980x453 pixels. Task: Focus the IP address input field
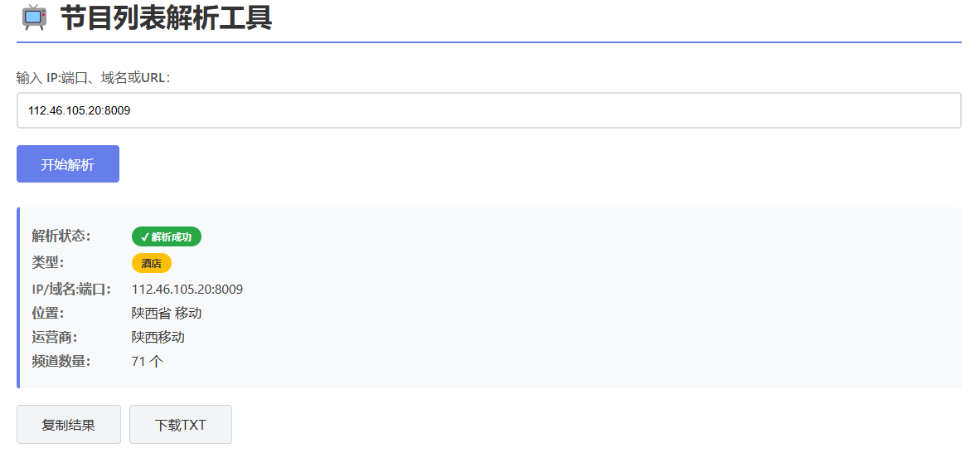click(x=488, y=110)
